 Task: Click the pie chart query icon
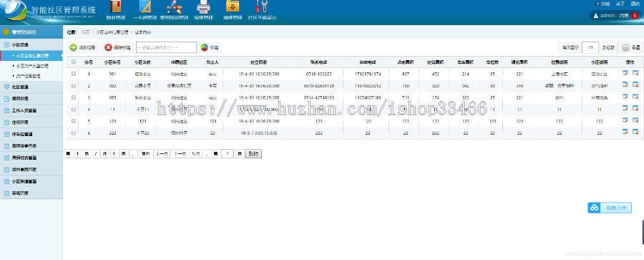[x=204, y=48]
